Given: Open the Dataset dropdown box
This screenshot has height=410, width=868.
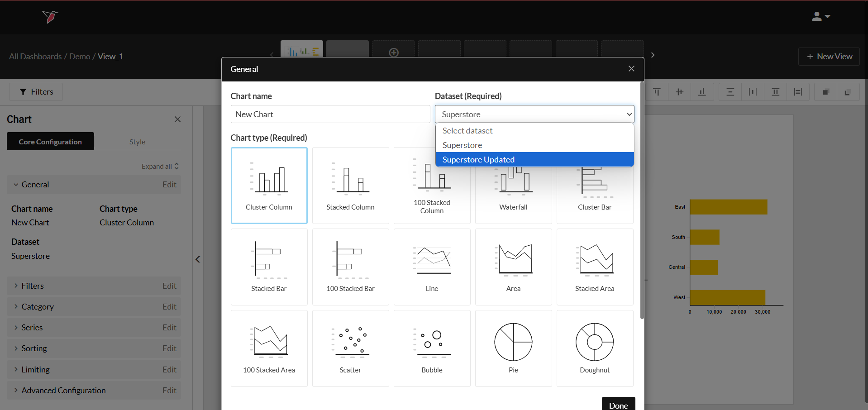Looking at the screenshot, I should tap(534, 114).
